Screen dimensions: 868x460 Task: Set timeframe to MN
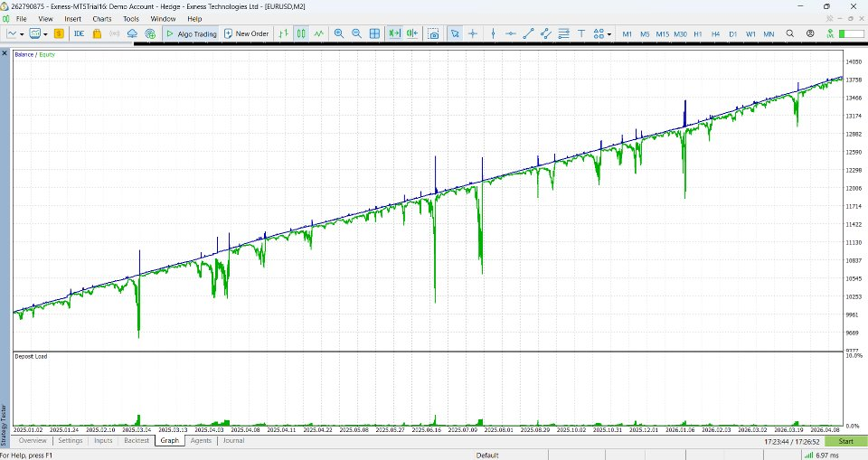[x=769, y=33]
